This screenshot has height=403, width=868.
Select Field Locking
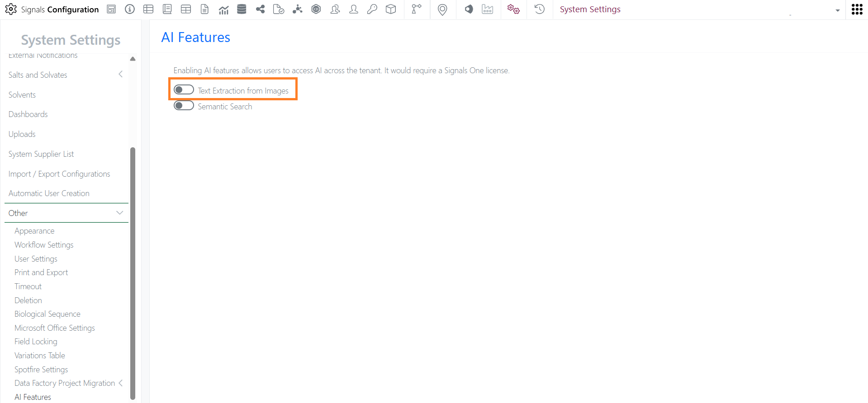click(x=36, y=342)
